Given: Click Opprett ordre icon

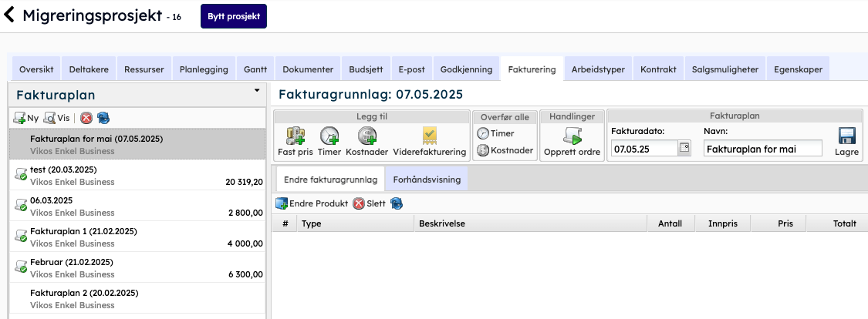Looking at the screenshot, I should click(572, 136).
